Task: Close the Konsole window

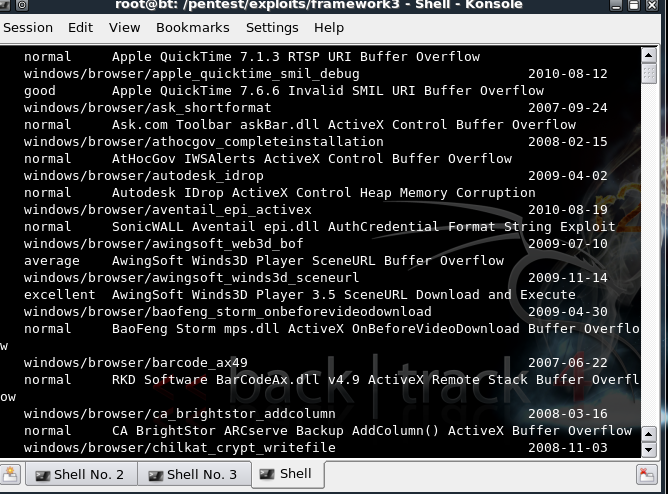Action: (x=652, y=5)
